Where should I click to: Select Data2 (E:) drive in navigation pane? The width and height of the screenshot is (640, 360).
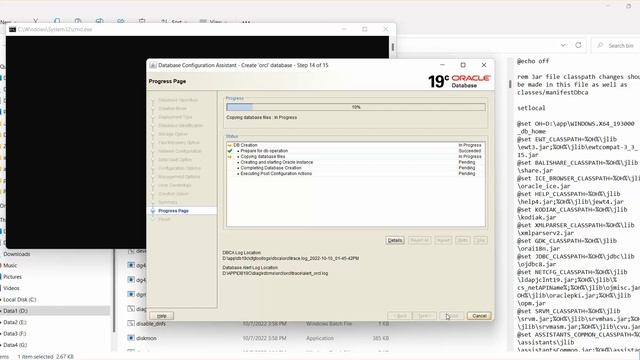click(x=15, y=322)
